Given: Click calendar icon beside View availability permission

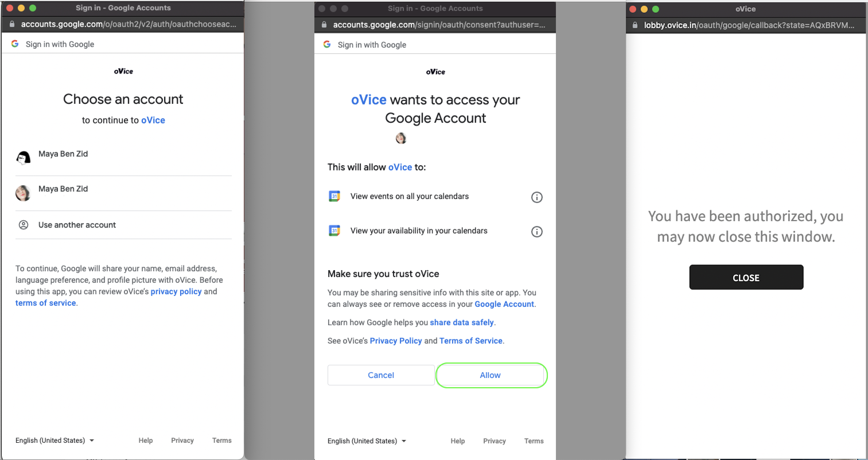Looking at the screenshot, I should 334,231.
